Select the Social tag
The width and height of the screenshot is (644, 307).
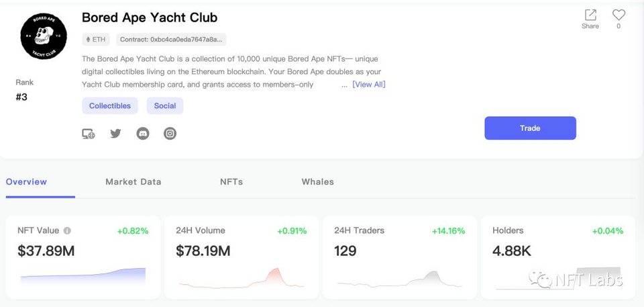pyautogui.click(x=165, y=106)
